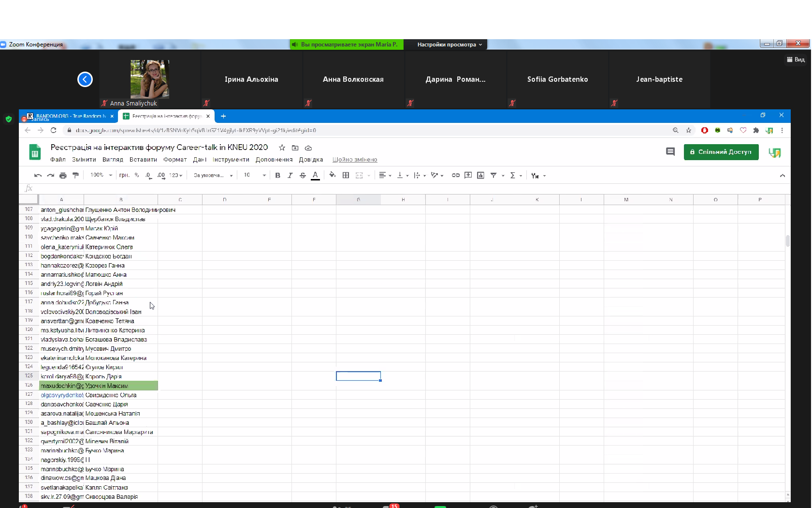Click the insert chart icon
Screen dimensions: 812x508
pyautogui.click(x=480, y=176)
